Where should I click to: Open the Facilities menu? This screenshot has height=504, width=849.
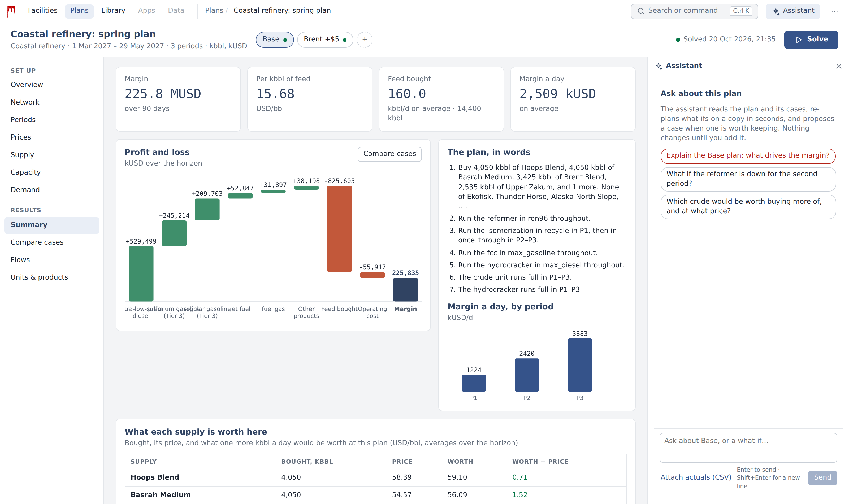pos(42,11)
